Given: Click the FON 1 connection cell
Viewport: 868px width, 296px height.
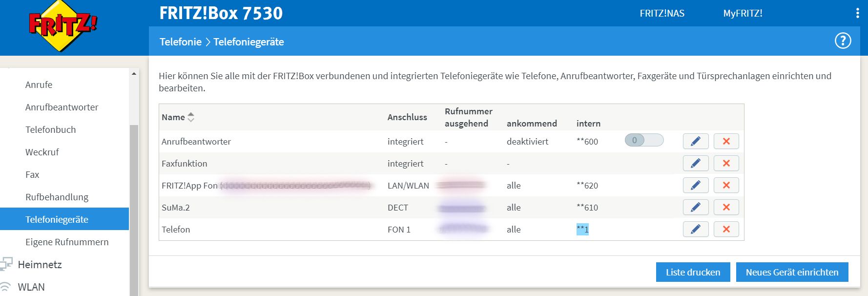Looking at the screenshot, I should (399, 229).
